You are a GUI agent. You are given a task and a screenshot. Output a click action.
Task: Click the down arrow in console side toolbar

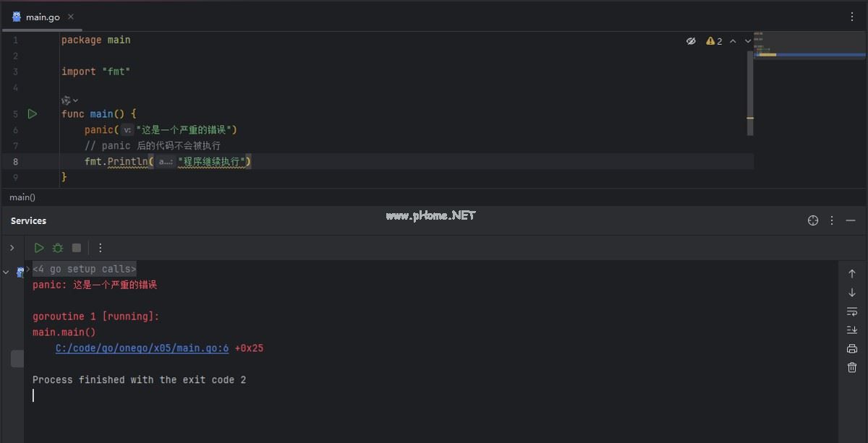coord(852,293)
